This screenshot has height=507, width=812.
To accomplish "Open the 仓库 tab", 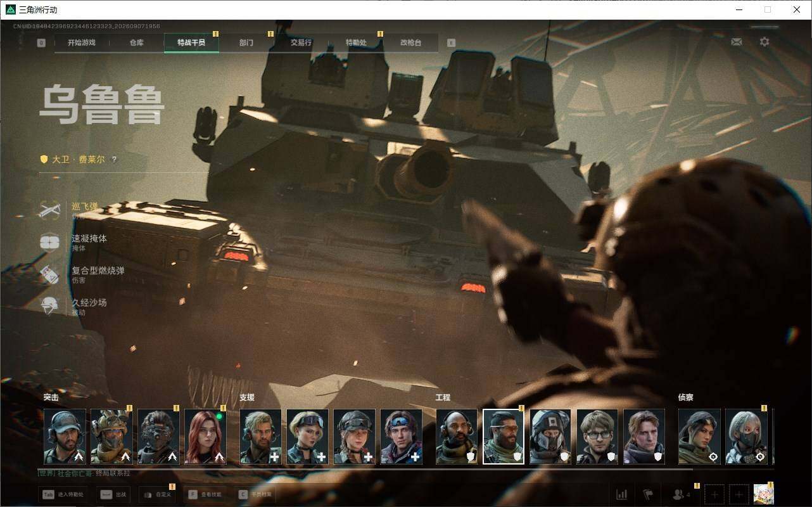I will [136, 43].
